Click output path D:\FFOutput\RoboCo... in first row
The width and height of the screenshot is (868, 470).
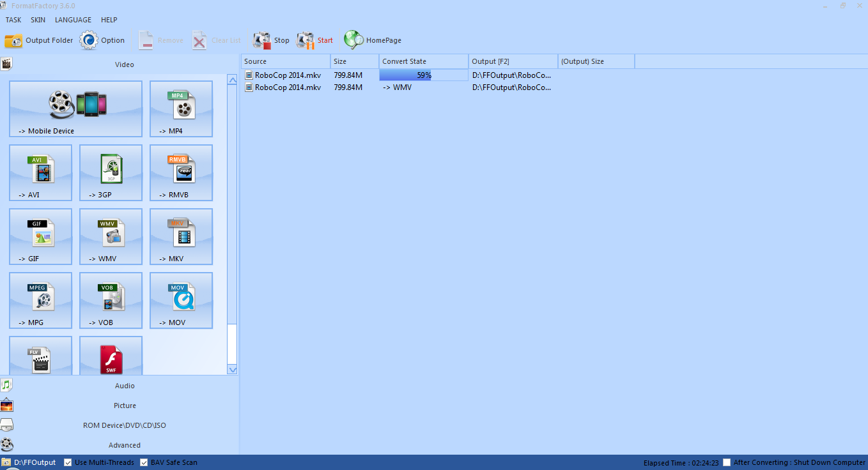512,75
